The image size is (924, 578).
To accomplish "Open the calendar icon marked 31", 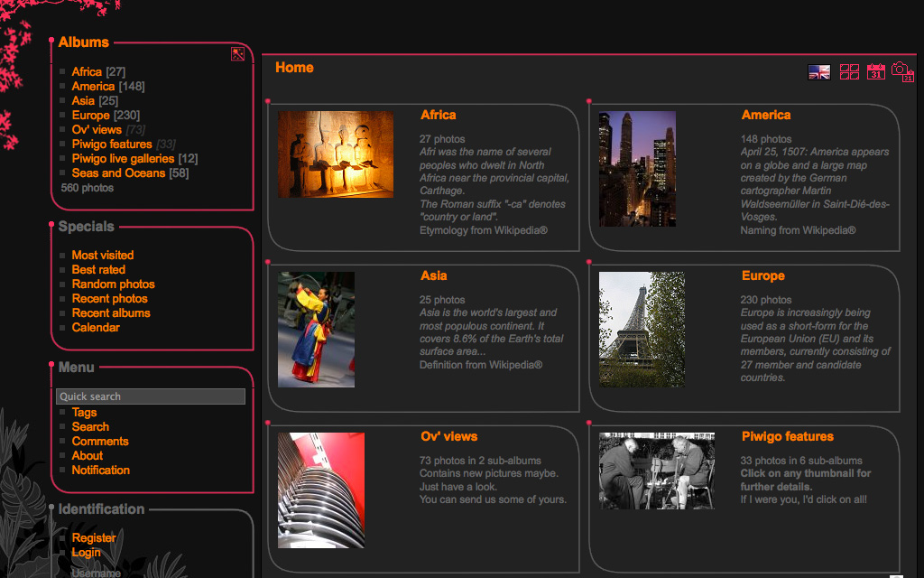I will [x=875, y=72].
